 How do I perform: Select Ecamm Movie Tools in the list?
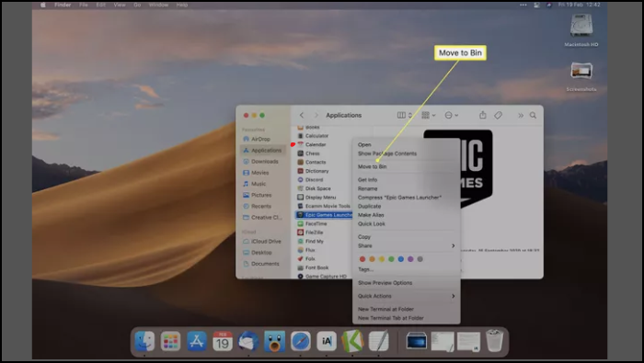324,206
